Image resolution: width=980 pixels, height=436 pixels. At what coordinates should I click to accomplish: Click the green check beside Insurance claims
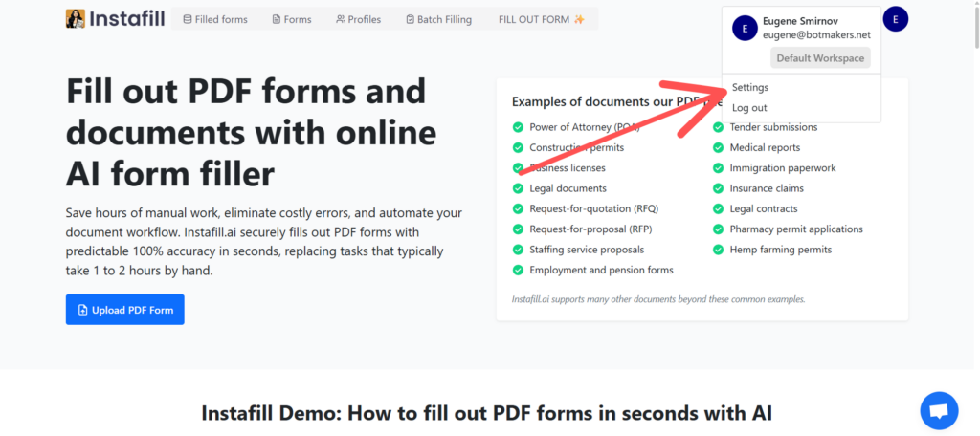click(718, 188)
